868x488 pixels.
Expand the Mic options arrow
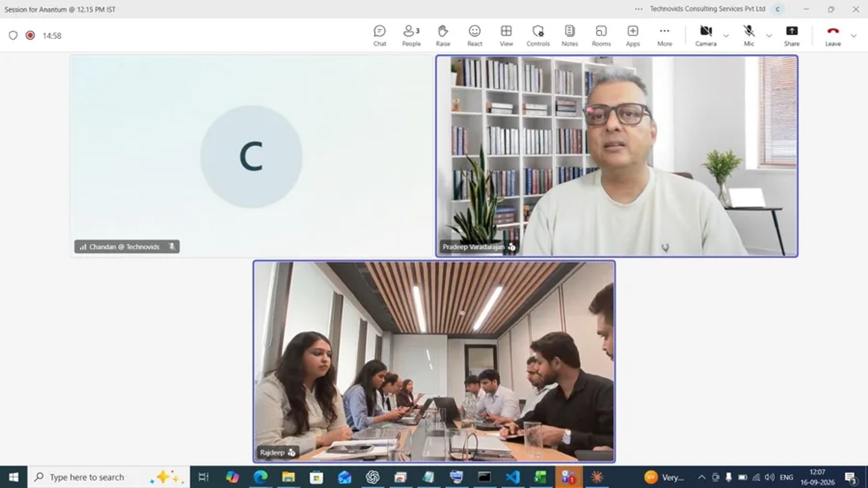point(769,36)
